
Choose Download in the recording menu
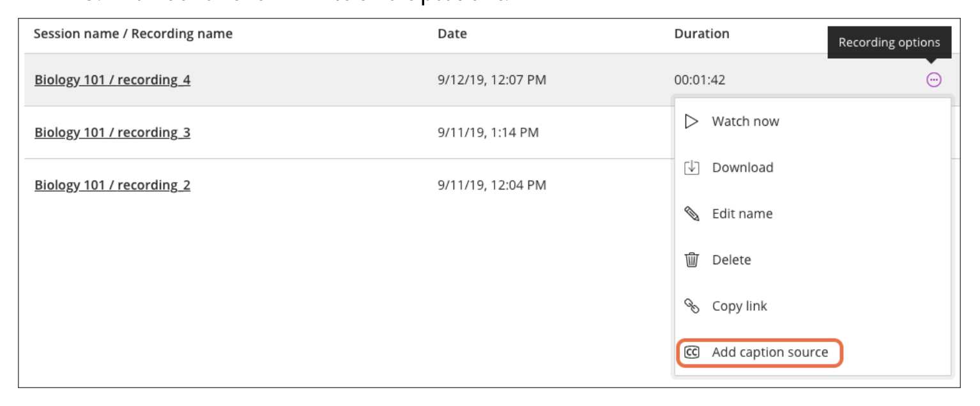[742, 168]
